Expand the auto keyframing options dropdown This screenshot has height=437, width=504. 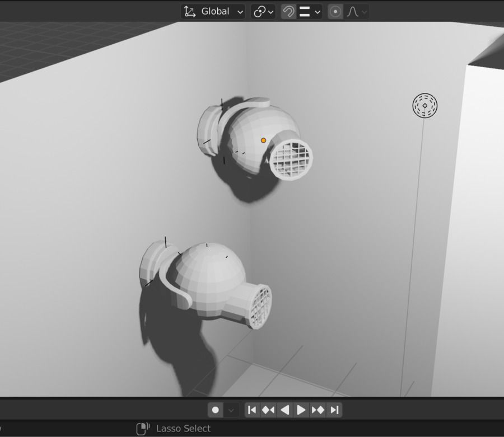click(231, 410)
